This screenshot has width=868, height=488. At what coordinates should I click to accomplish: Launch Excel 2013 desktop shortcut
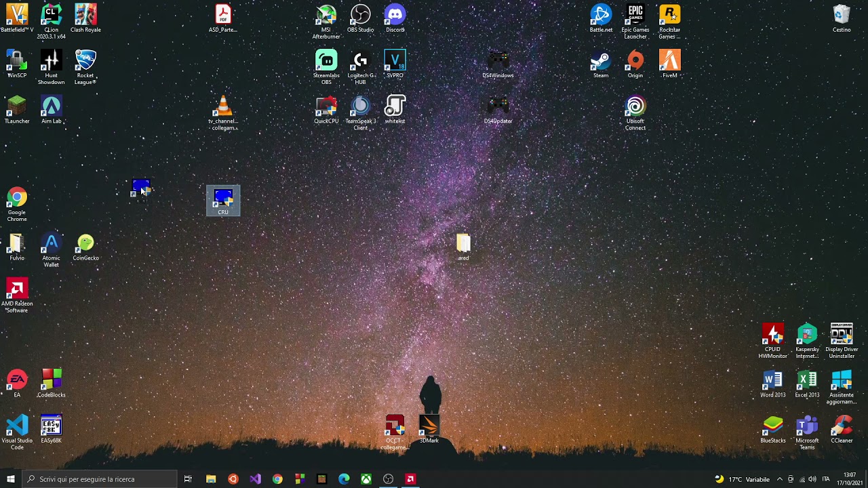807,383
